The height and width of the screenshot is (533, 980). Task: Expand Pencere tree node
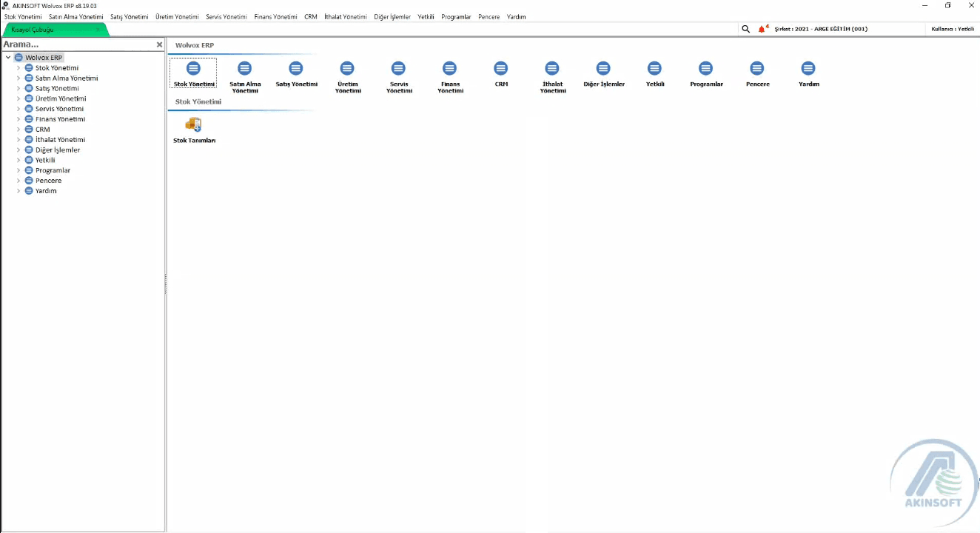19,181
